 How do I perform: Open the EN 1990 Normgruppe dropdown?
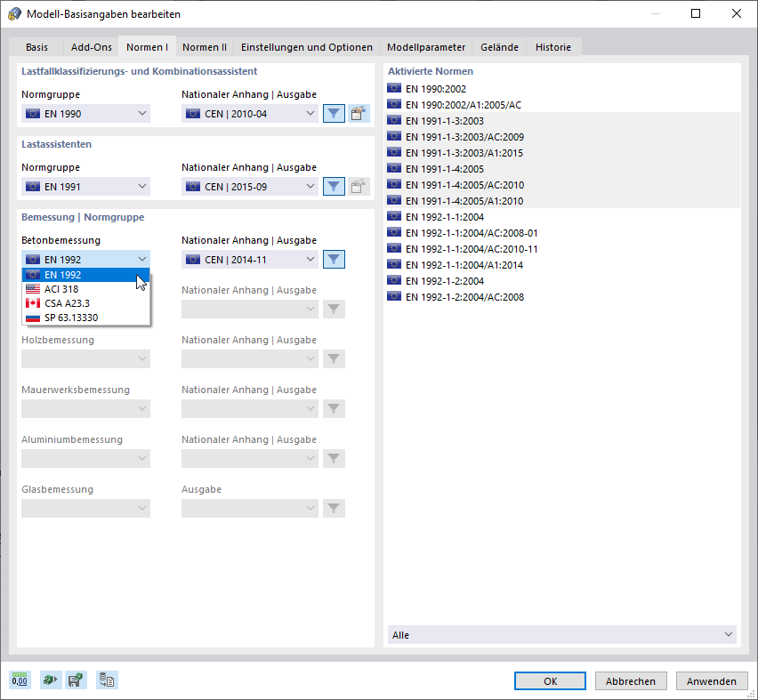(85, 114)
